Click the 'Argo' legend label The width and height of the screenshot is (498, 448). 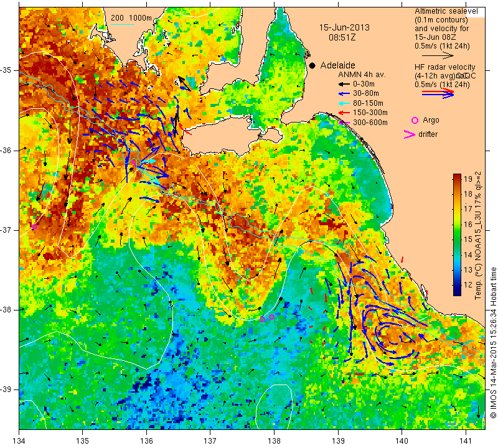(431, 120)
